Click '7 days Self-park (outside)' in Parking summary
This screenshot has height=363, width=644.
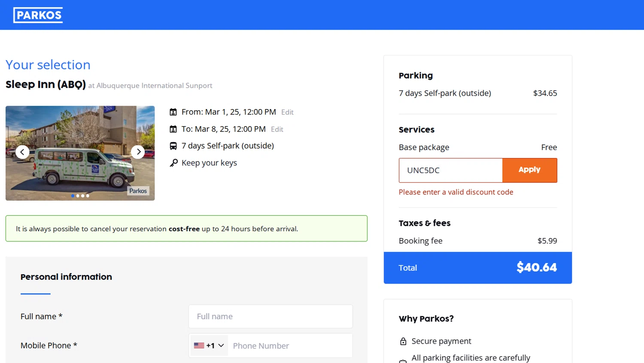point(445,93)
